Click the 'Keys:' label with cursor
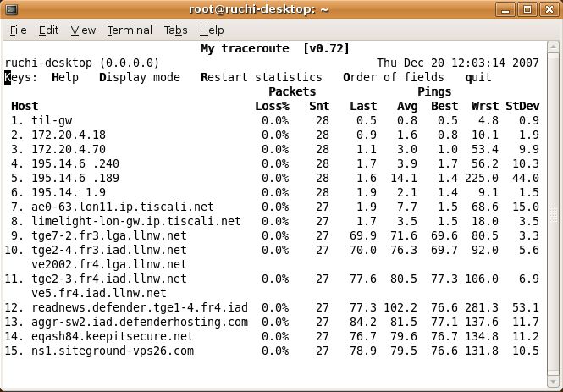563x392 pixels. click(x=21, y=78)
